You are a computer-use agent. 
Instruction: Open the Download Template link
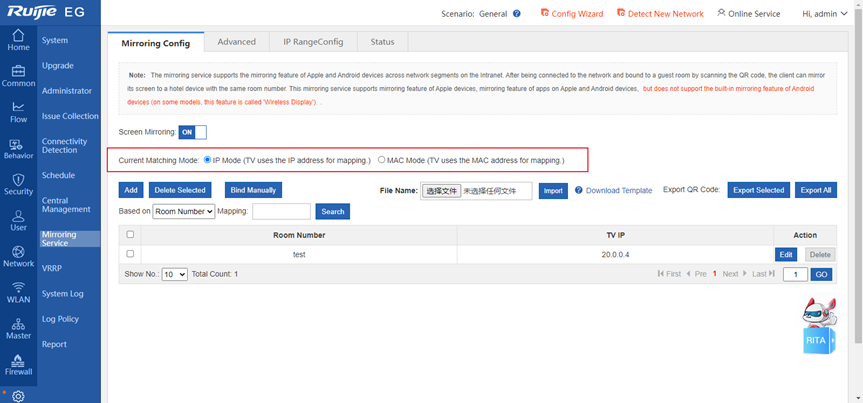point(618,190)
